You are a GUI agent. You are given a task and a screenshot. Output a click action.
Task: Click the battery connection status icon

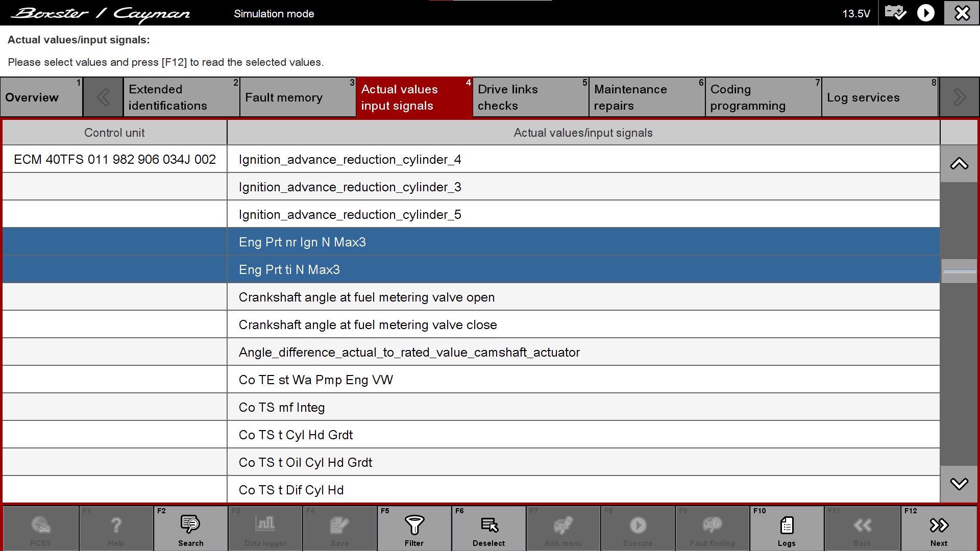pyautogui.click(x=895, y=13)
